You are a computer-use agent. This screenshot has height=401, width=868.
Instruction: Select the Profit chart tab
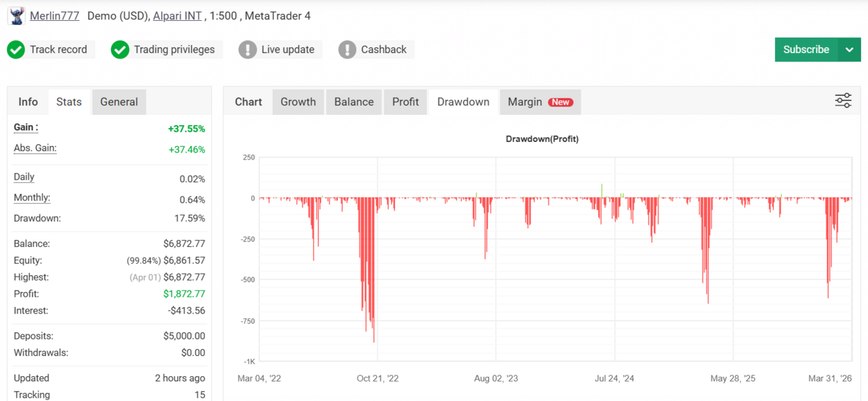[406, 102]
